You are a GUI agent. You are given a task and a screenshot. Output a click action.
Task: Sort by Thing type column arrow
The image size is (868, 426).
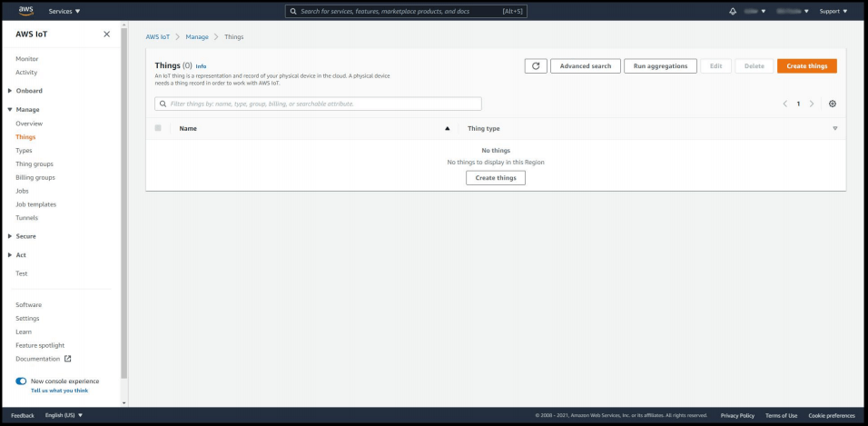(x=834, y=128)
